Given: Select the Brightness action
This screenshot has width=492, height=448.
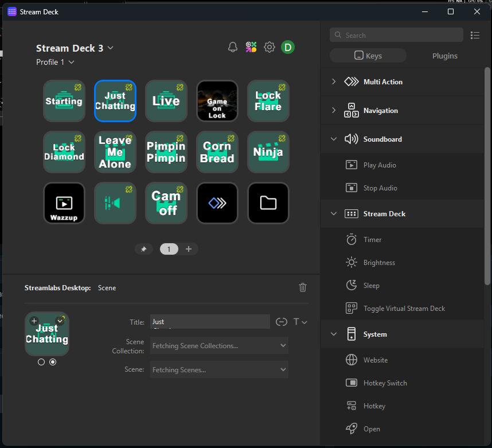Looking at the screenshot, I should click(x=379, y=262).
